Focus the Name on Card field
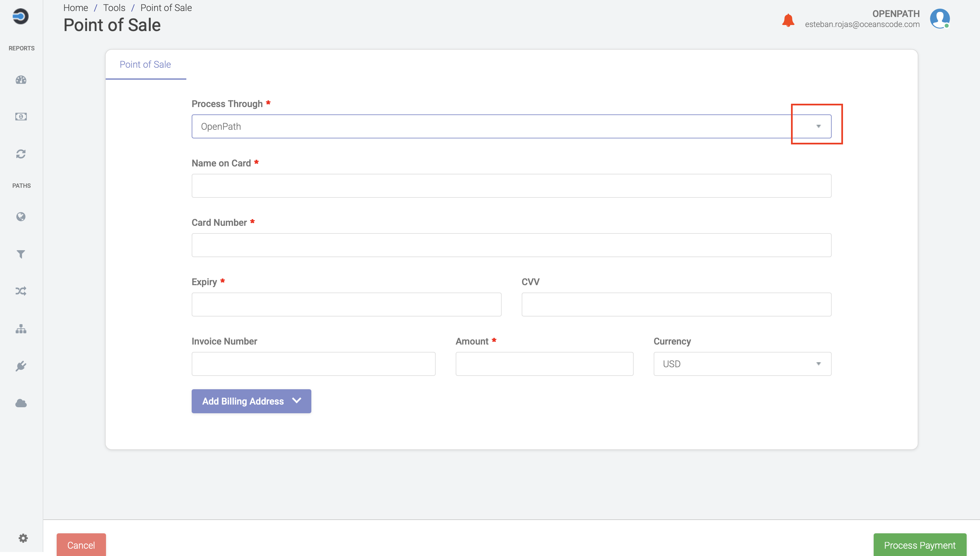 coord(511,186)
